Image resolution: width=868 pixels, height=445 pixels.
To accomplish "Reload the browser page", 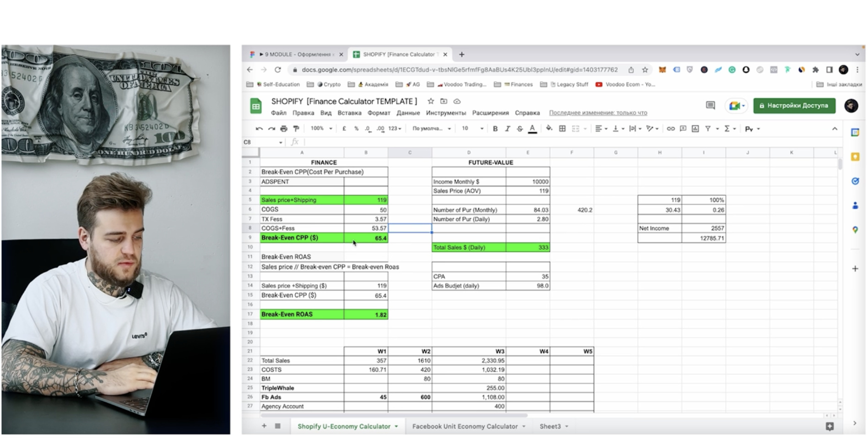I will pyautogui.click(x=278, y=70).
